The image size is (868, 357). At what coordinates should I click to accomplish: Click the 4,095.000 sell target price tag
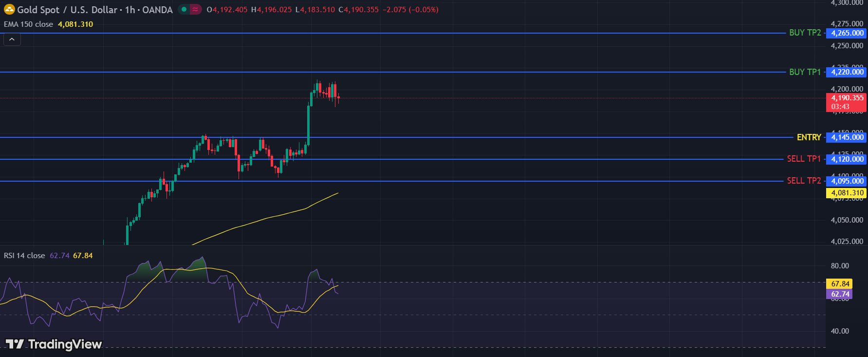click(x=847, y=181)
